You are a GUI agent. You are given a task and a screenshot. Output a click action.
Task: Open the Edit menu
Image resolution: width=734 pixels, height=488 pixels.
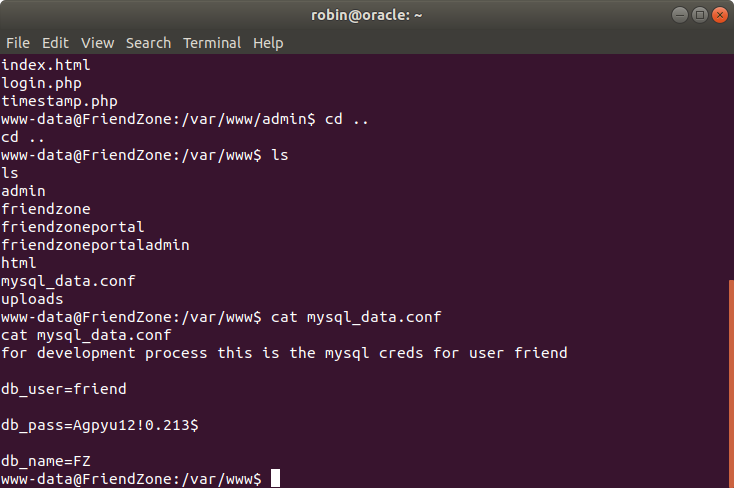point(55,43)
